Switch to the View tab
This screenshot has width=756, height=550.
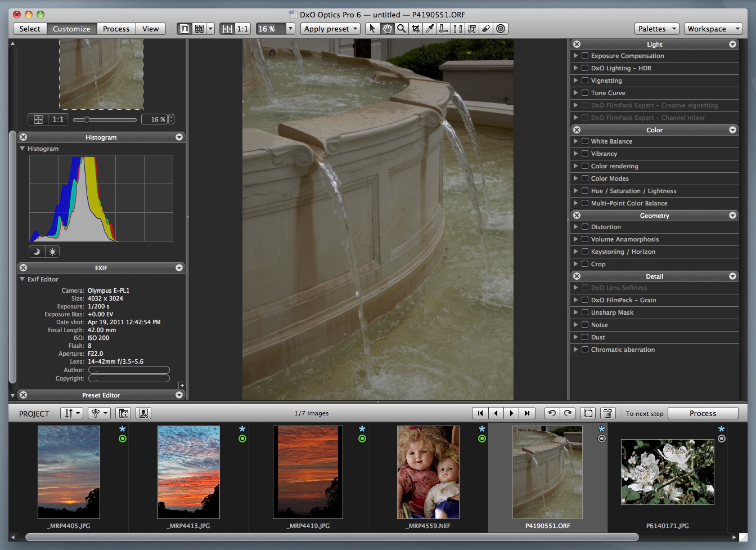[x=150, y=29]
